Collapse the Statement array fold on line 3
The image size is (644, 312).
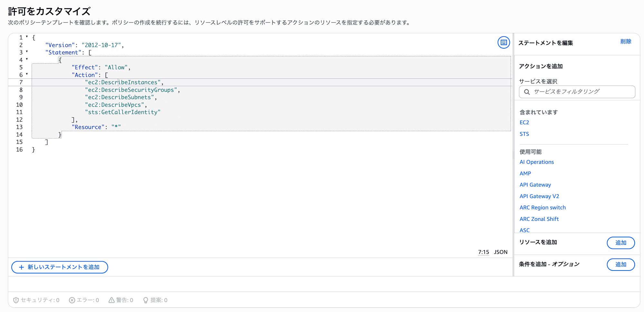27,52
